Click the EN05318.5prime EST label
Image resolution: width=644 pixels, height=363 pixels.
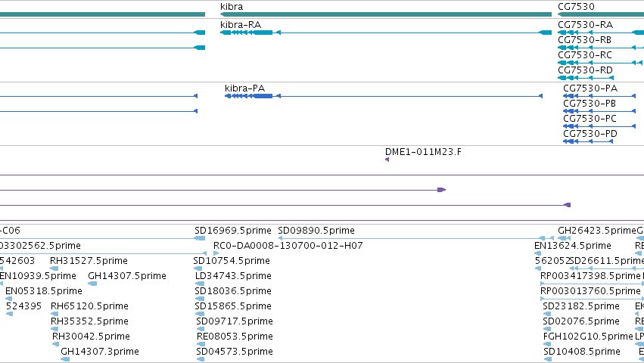(x=44, y=291)
